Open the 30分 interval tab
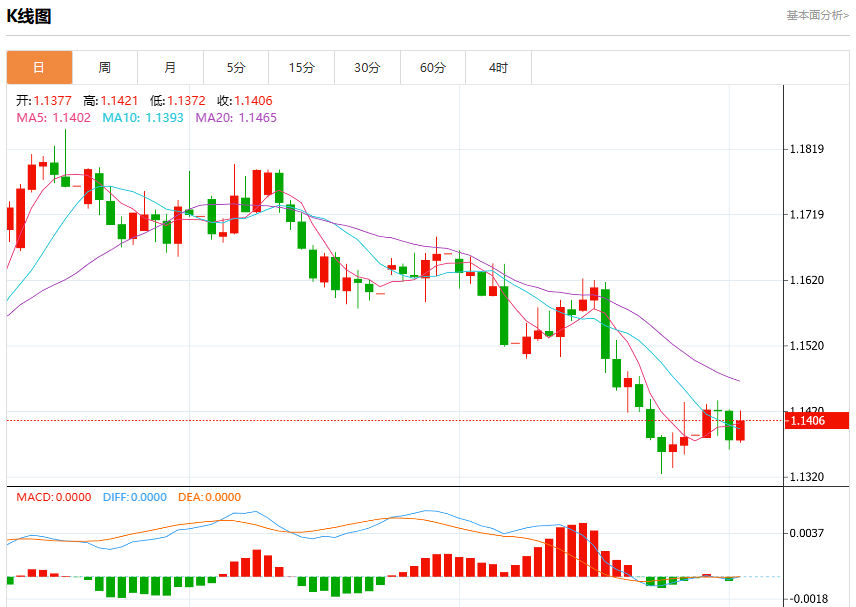The width and height of the screenshot is (856, 607). 367,68
